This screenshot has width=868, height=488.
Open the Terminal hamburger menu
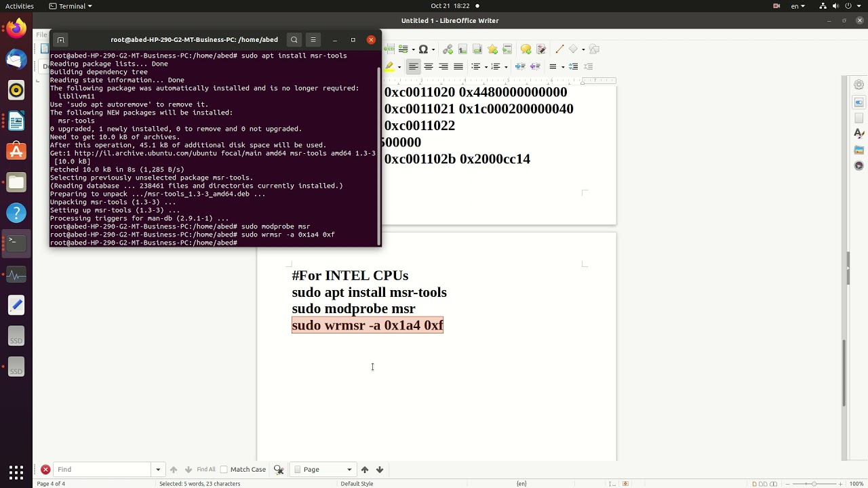pyautogui.click(x=313, y=39)
